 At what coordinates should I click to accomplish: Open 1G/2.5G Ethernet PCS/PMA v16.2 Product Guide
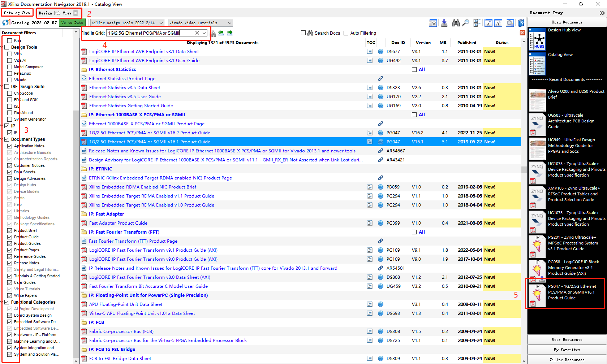[150, 133]
